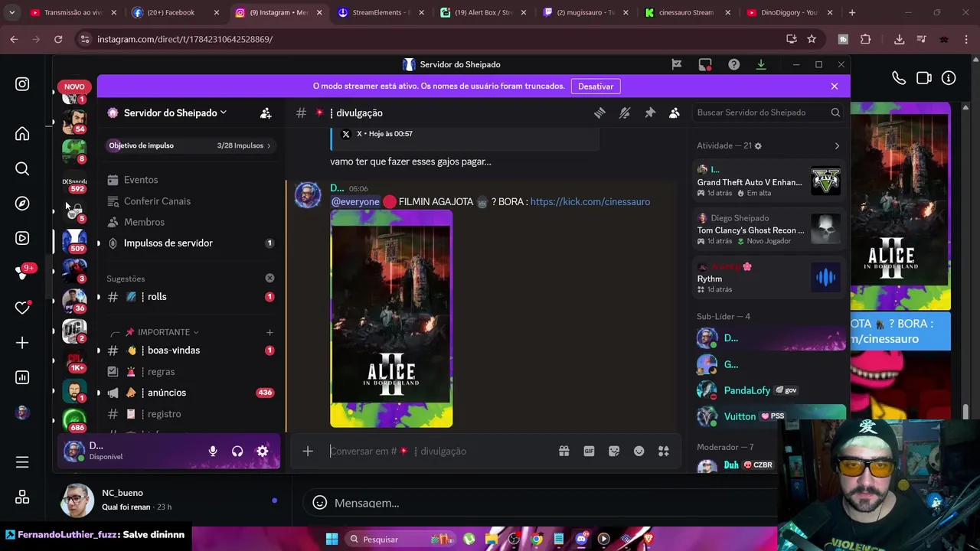Switch to Facebook browser tab

pyautogui.click(x=175, y=13)
